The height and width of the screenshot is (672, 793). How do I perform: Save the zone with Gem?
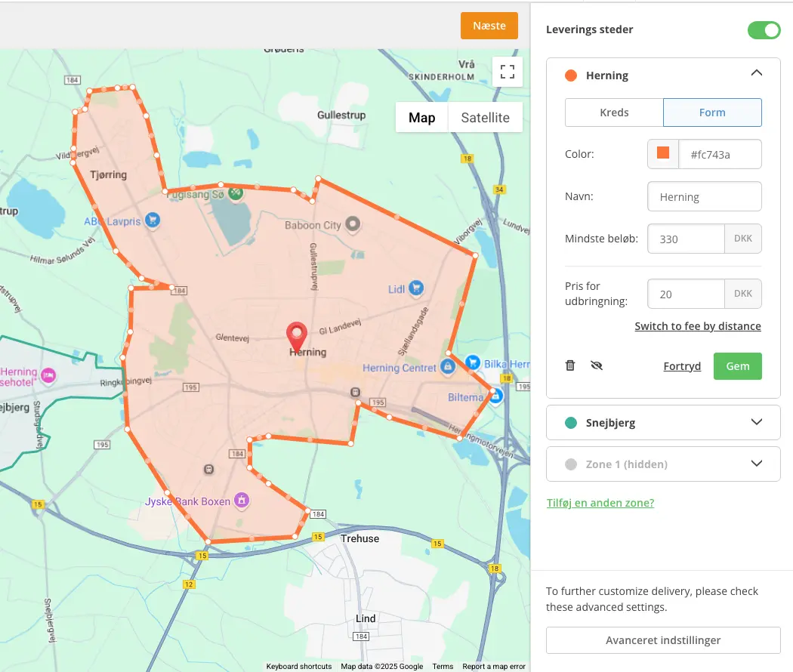tap(737, 366)
